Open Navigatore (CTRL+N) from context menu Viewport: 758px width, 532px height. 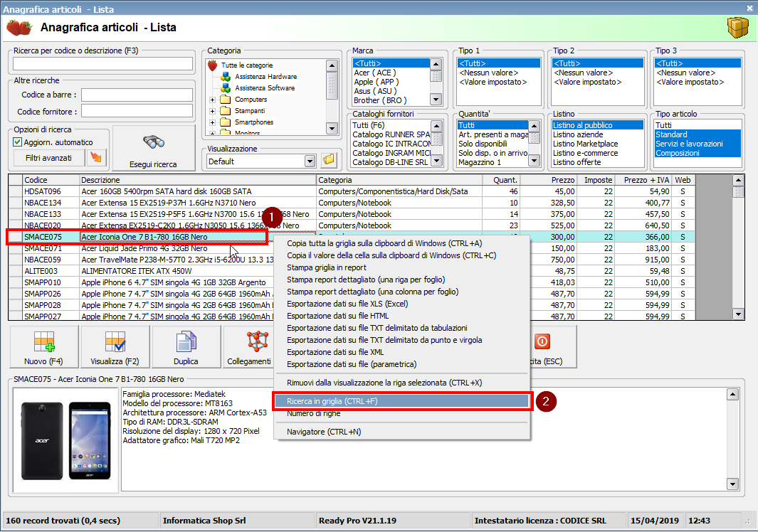[x=324, y=432]
